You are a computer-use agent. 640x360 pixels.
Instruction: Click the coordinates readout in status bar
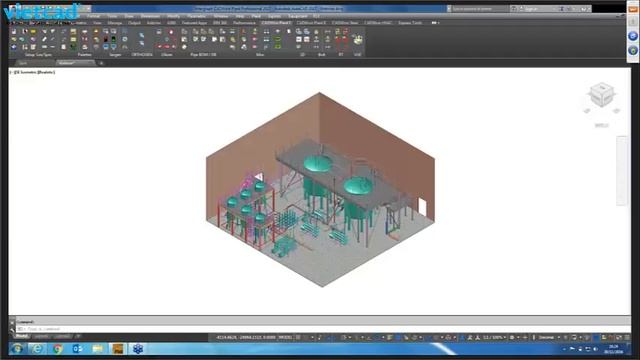click(x=245, y=337)
